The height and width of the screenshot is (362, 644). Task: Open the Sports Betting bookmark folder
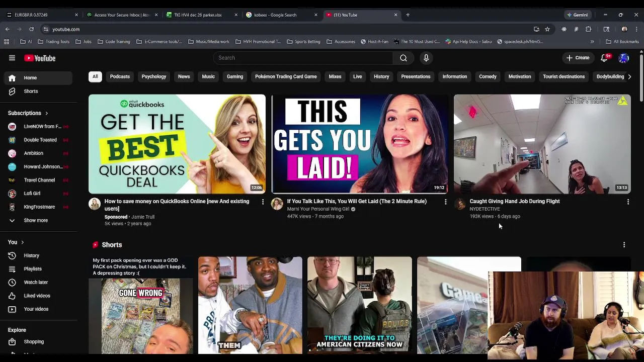pyautogui.click(x=303, y=42)
